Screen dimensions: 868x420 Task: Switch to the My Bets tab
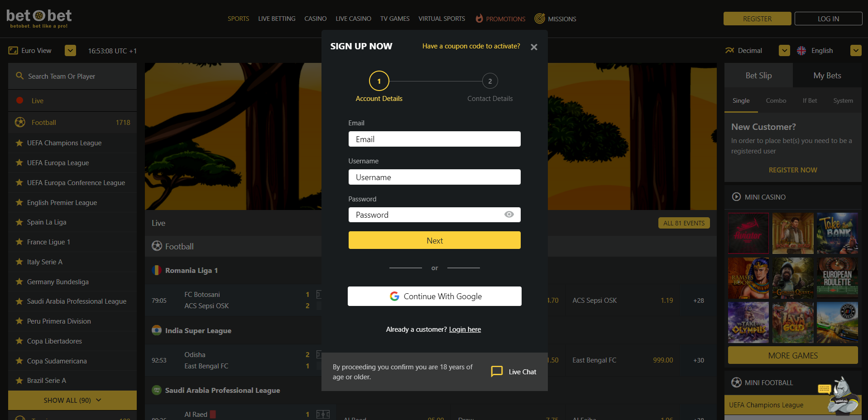coord(827,76)
